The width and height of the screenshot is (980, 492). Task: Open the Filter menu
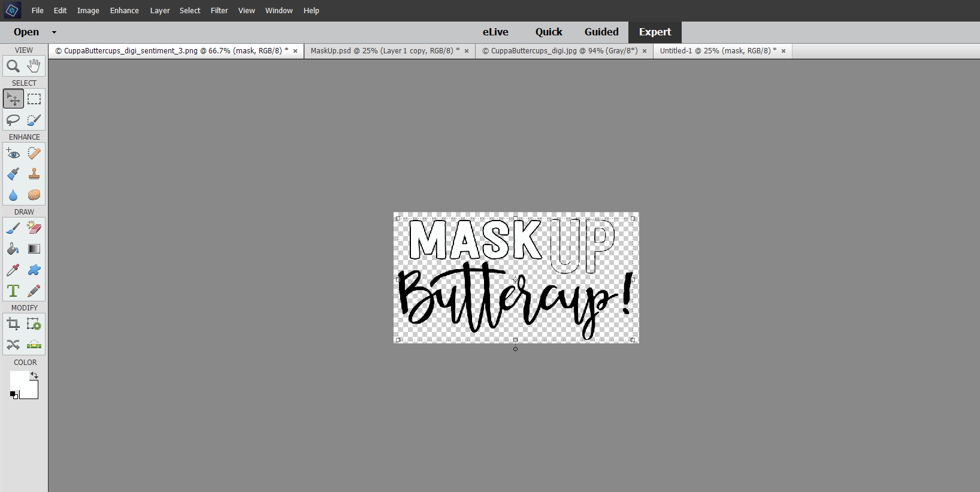coord(219,11)
